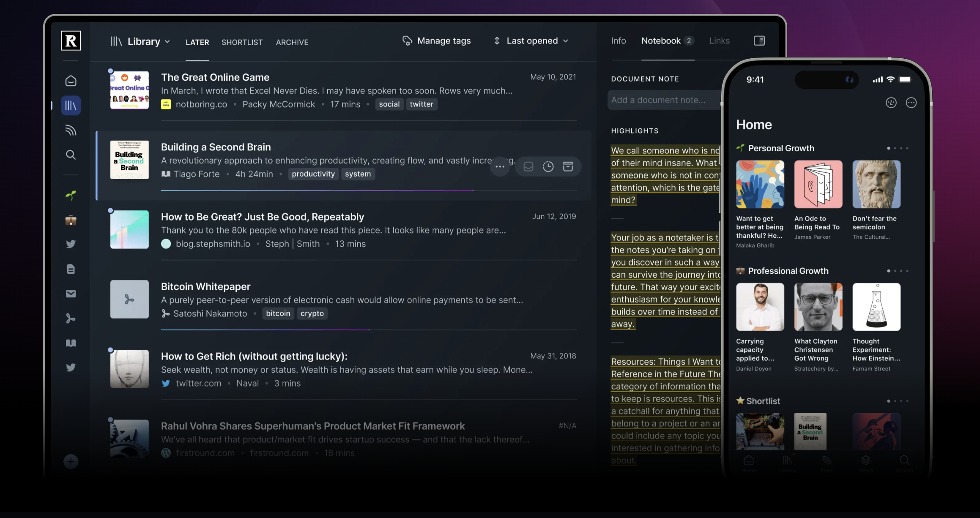Switch to the Info tab
This screenshot has width=980, height=518.
click(x=618, y=41)
